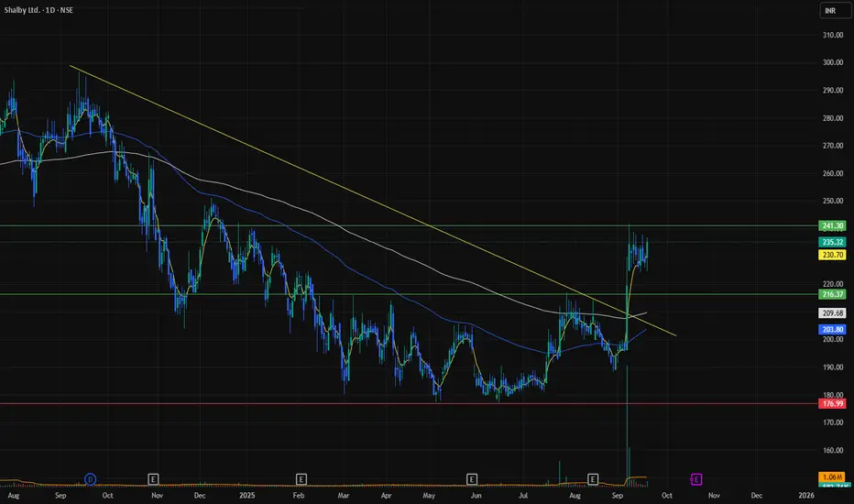
Task: Click the 220.00 price axis value
Action: [x=833, y=284]
